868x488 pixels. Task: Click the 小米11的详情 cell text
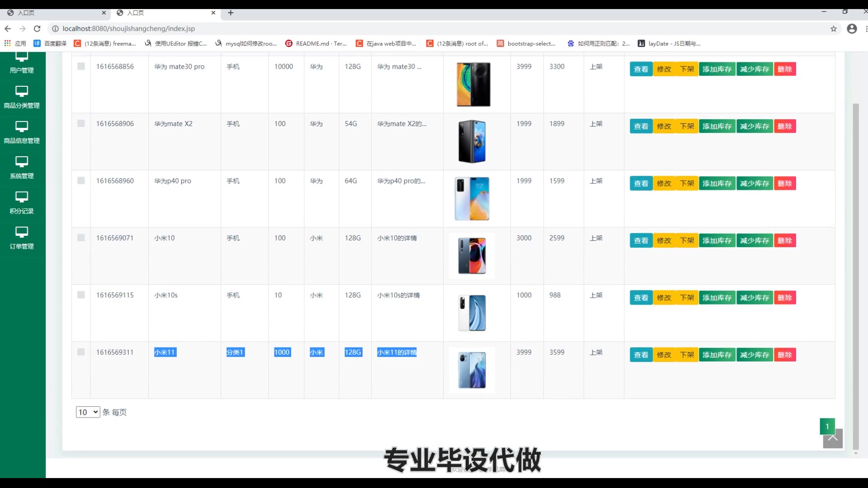click(397, 352)
